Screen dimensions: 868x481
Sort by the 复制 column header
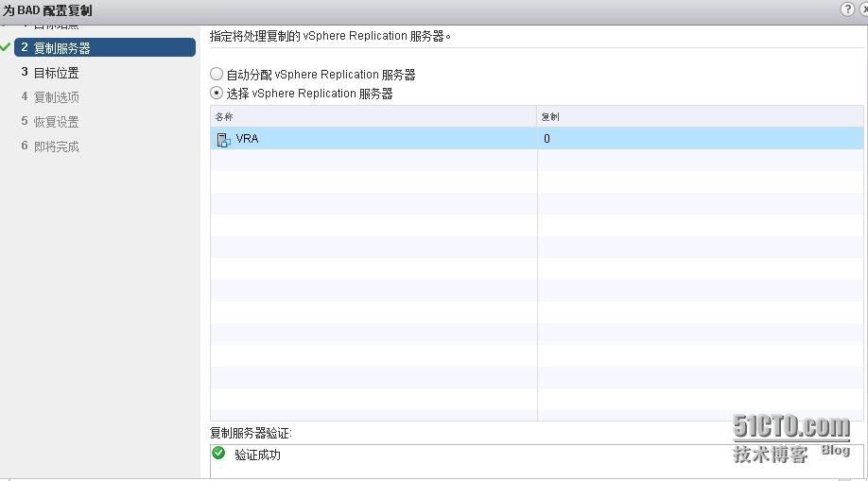pyautogui.click(x=701, y=117)
